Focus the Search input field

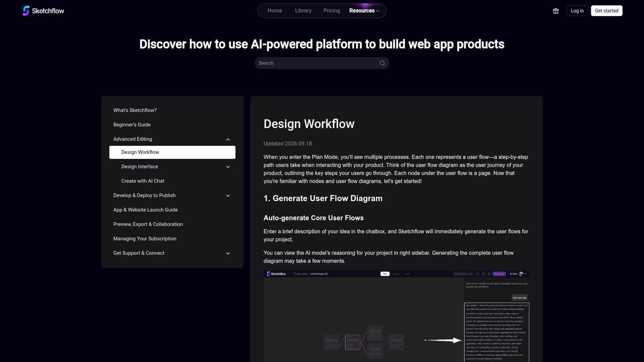(x=322, y=63)
